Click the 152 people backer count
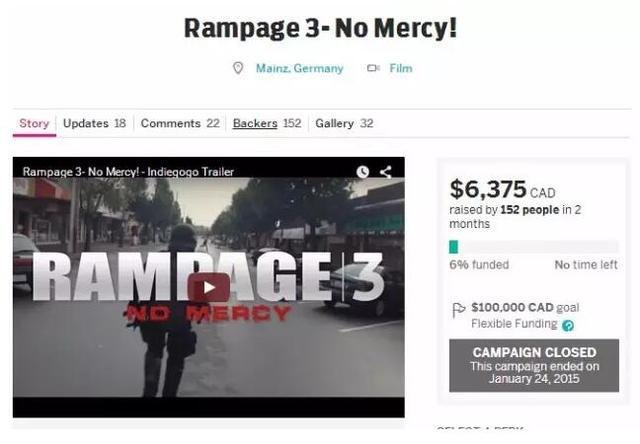Image resolution: width=640 pixels, height=444 pixels. click(529, 210)
